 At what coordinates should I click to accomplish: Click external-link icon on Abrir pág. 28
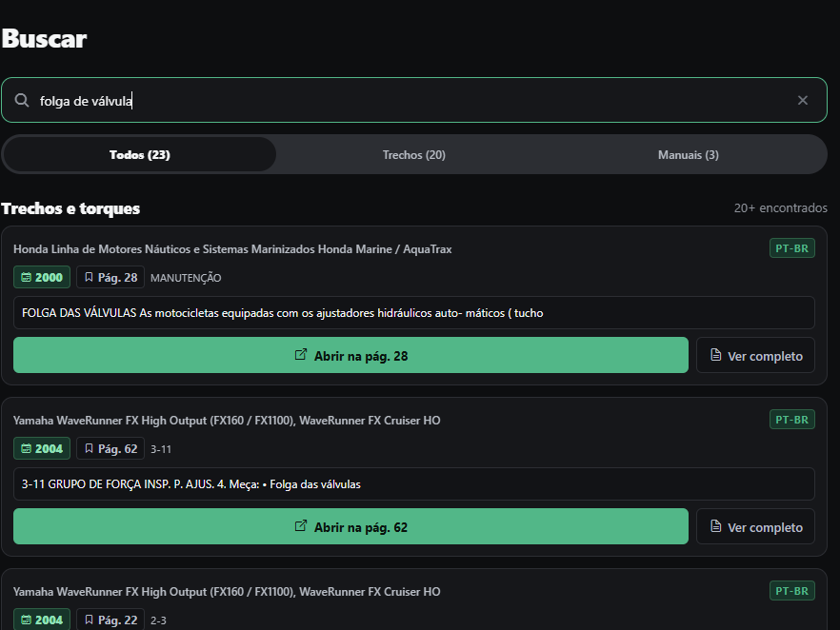301,355
